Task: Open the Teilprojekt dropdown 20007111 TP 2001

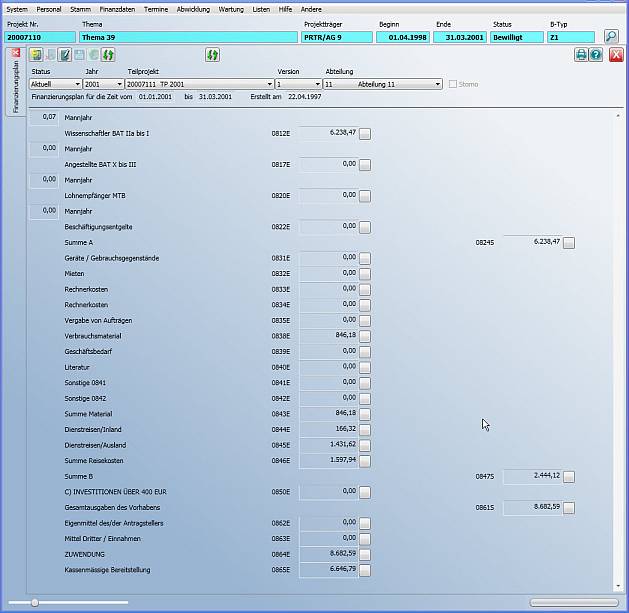Action: (199, 84)
